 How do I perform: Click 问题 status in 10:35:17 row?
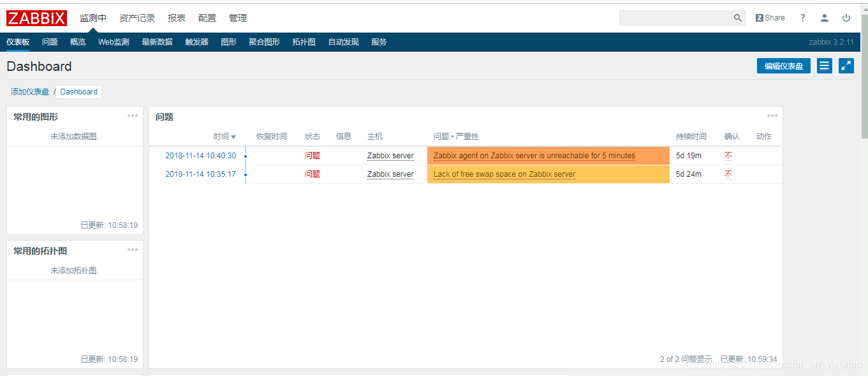tap(313, 174)
